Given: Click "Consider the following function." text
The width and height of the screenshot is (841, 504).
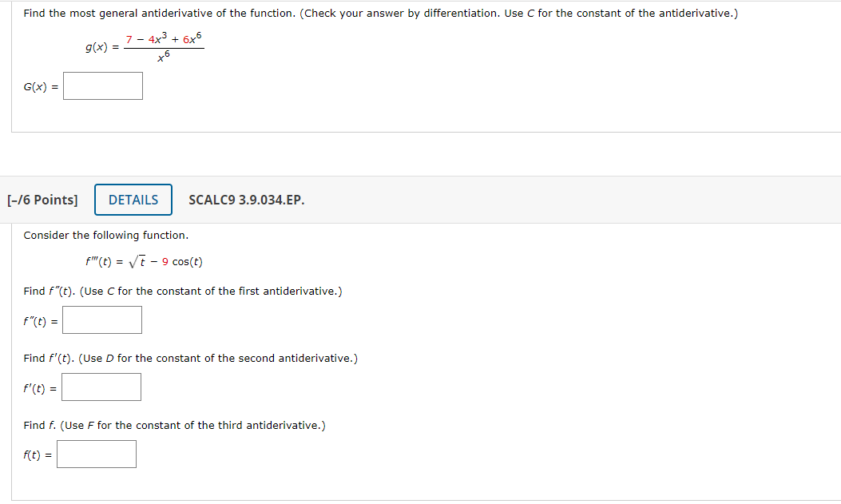Looking at the screenshot, I should click(x=106, y=235).
